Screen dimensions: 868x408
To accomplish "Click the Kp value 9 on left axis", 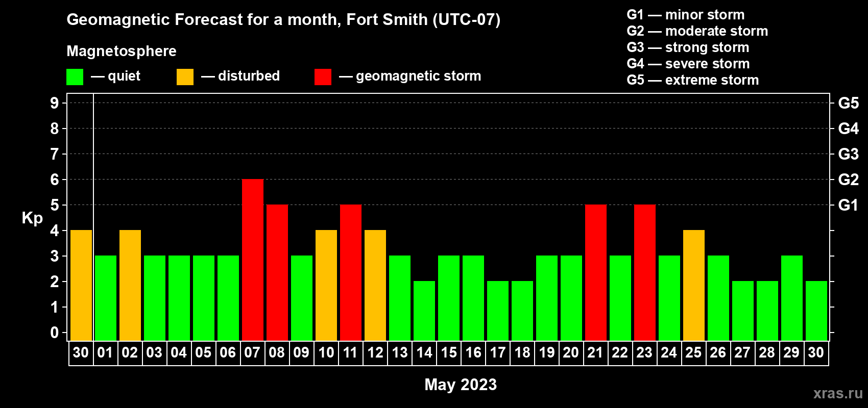I will (55, 103).
